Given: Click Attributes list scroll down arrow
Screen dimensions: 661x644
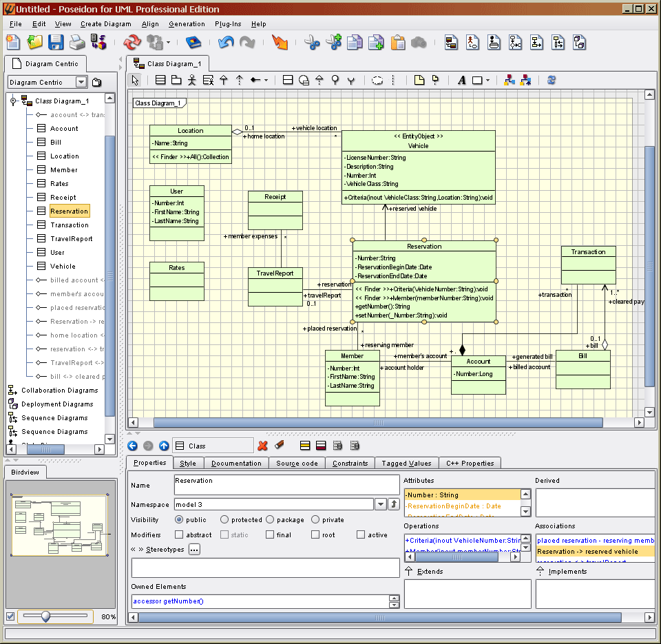Looking at the screenshot, I should tap(525, 512).
